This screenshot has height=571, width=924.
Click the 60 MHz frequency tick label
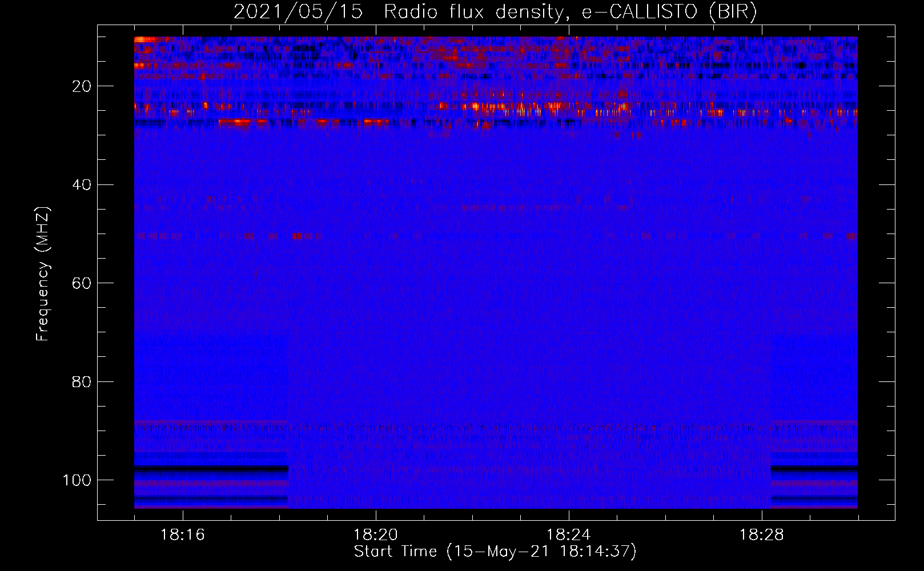(x=82, y=283)
